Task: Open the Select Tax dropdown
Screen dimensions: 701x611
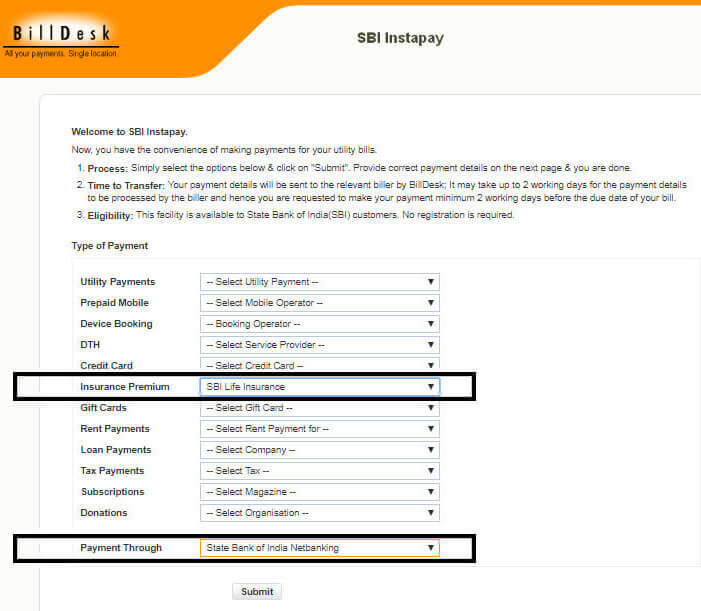Action: pyautogui.click(x=320, y=471)
